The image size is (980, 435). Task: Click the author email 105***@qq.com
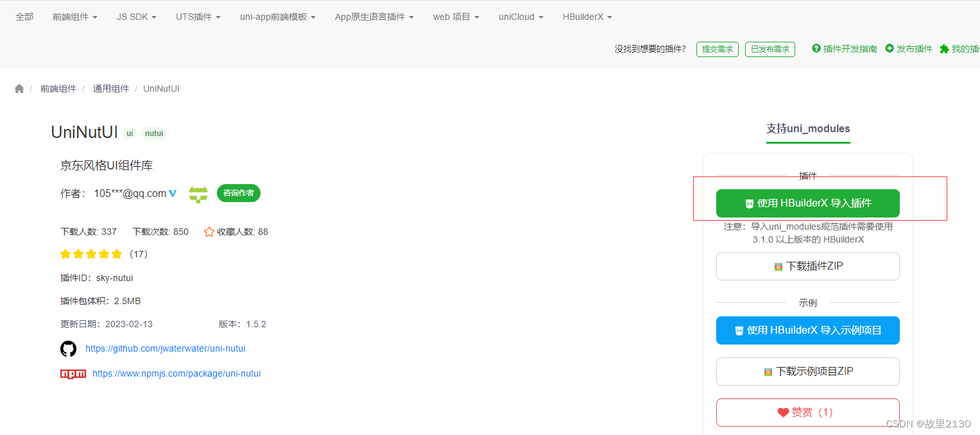click(130, 193)
